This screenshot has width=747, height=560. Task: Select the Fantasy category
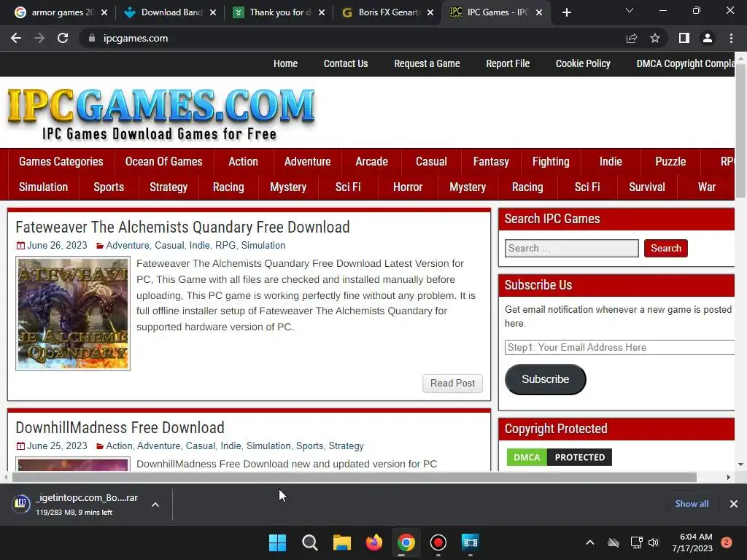pyautogui.click(x=491, y=161)
